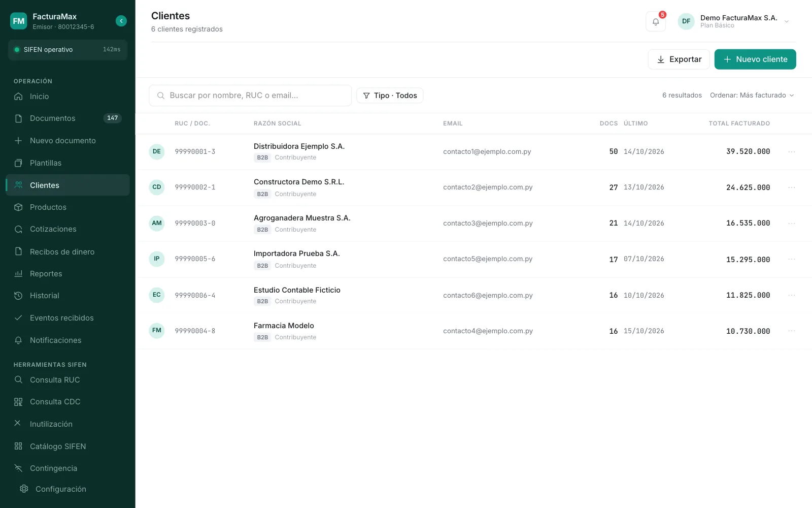This screenshot has height=508, width=812.
Task: Click the Configuración gear icon
Action: click(x=24, y=489)
